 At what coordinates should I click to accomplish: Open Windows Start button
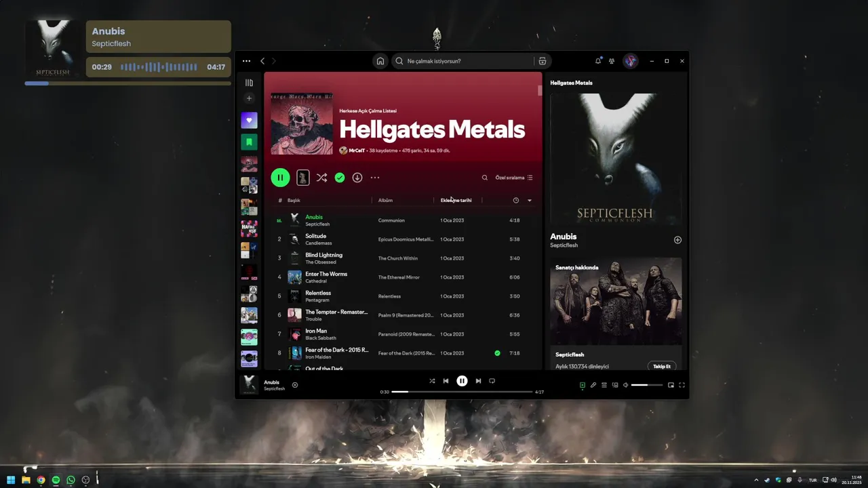pos(11,480)
